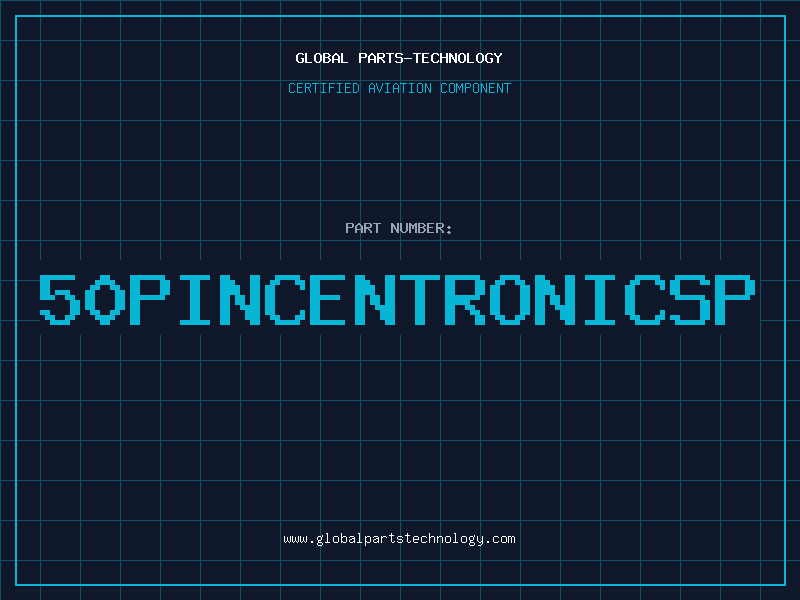Select the CERTIFIED AVIATION COMPONENT subtitle
Image resolution: width=800 pixels, height=600 pixels.
click(399, 88)
